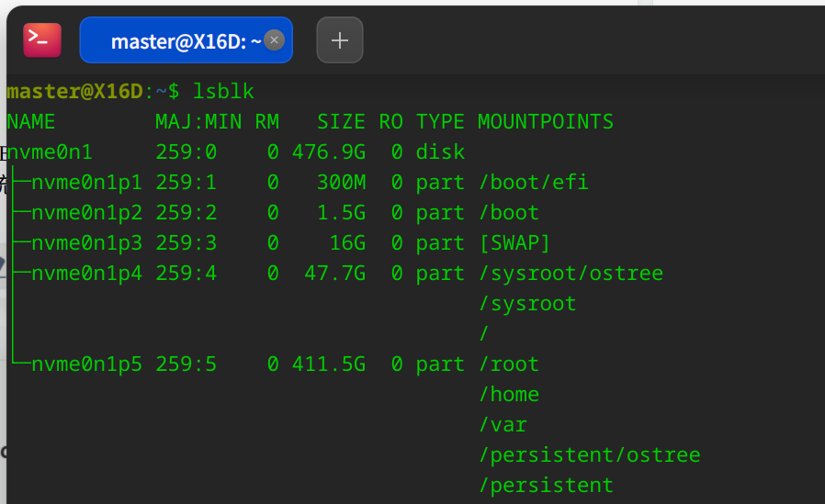Image resolution: width=825 pixels, height=504 pixels.
Task: Click the NAME column header
Action: pyautogui.click(x=31, y=122)
